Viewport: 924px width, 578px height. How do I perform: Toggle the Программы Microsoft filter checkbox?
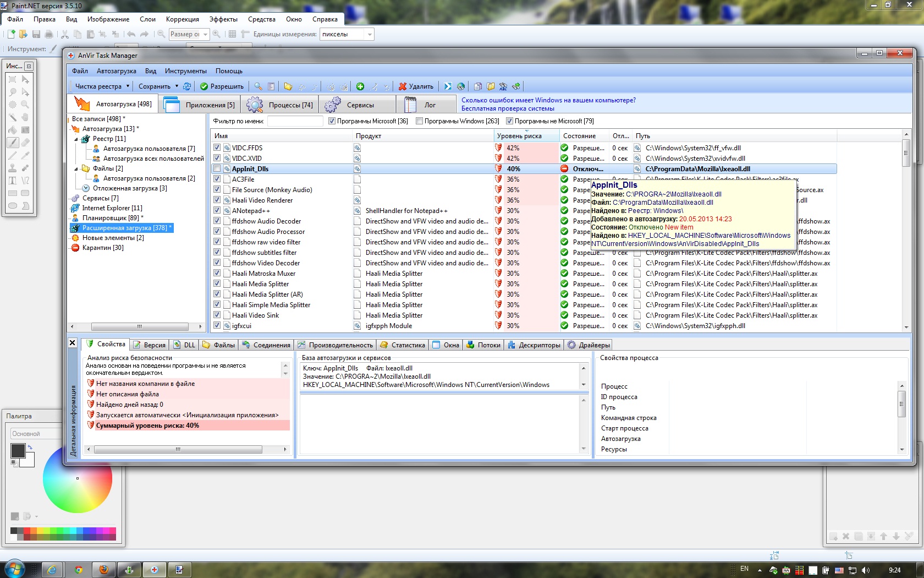332,121
